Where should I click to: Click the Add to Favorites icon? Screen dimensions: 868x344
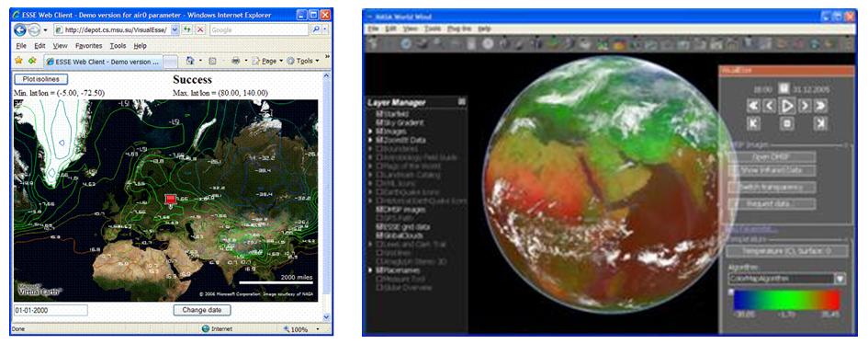[x=33, y=61]
